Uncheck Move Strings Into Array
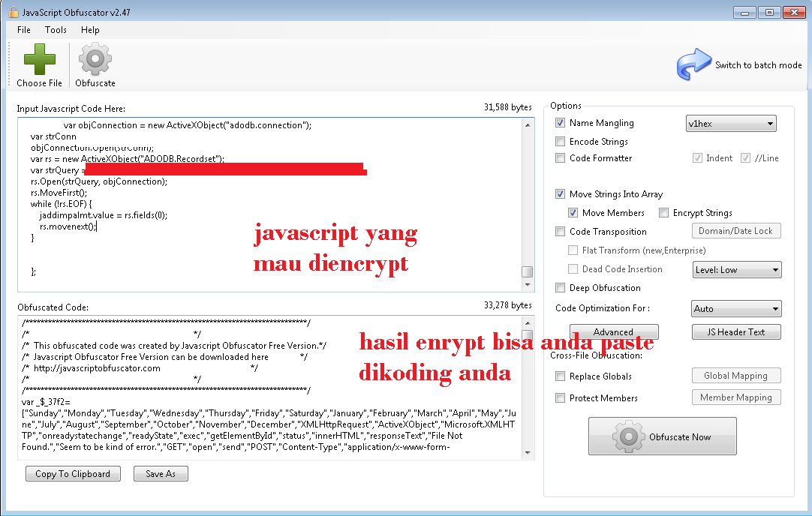 [x=560, y=194]
